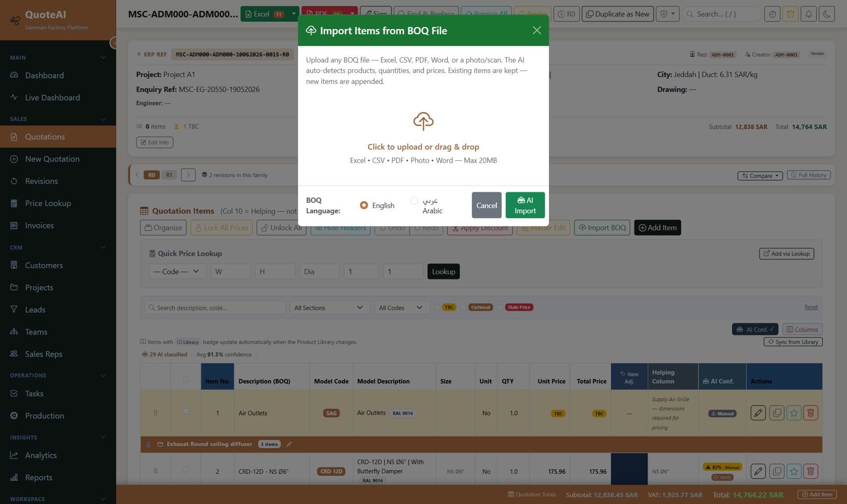
Task: Delete the Air Outlets row trash icon
Action: pyautogui.click(x=810, y=413)
